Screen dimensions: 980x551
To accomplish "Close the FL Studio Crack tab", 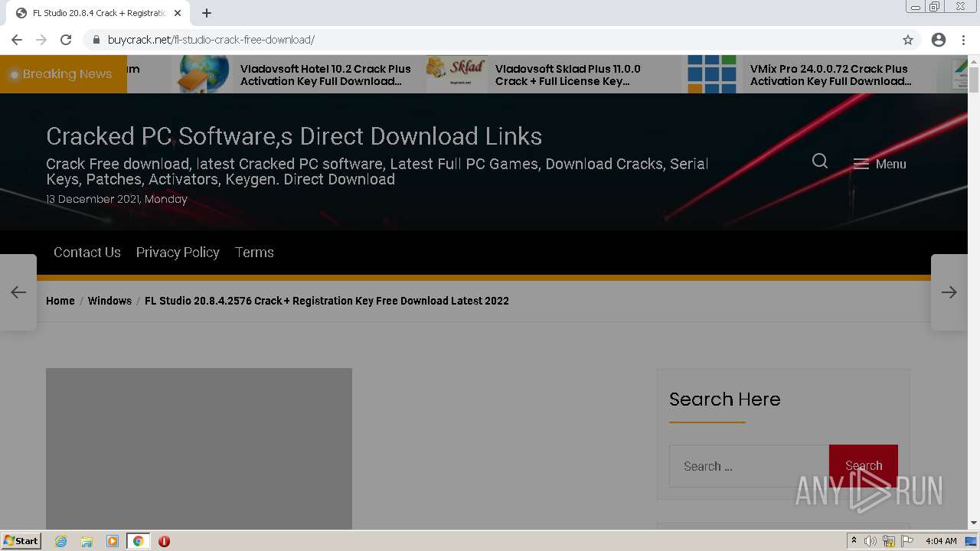I will [178, 13].
